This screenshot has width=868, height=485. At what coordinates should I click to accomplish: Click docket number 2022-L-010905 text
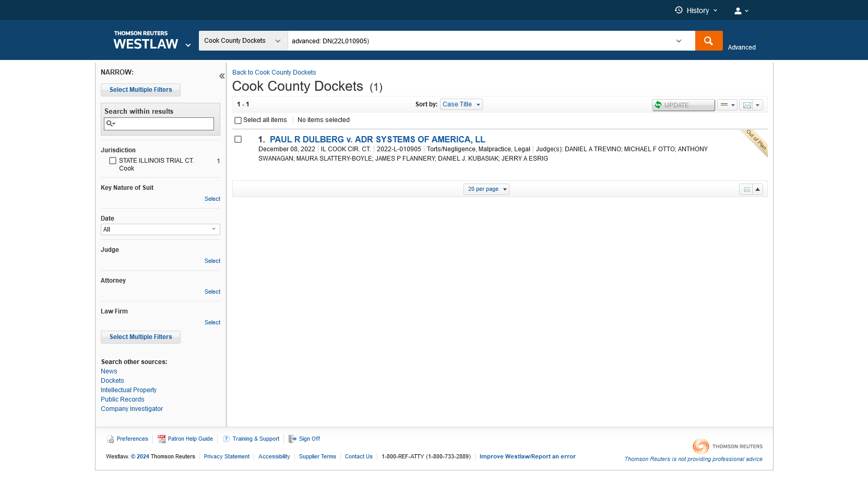click(x=399, y=149)
